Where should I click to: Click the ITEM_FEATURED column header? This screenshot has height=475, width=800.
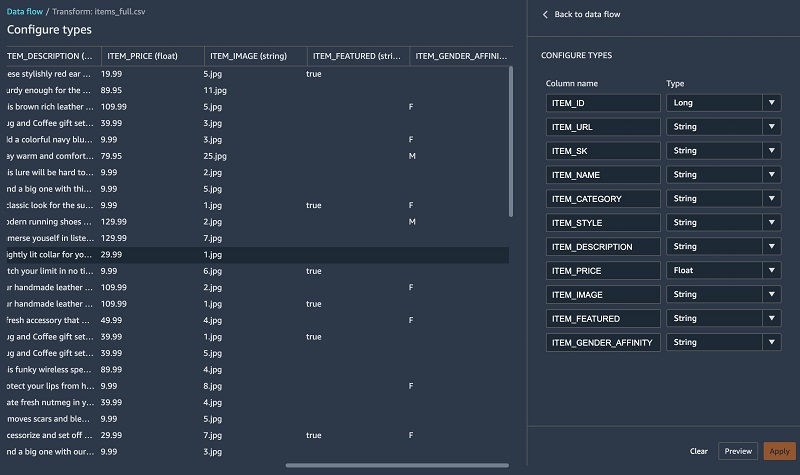(x=358, y=56)
